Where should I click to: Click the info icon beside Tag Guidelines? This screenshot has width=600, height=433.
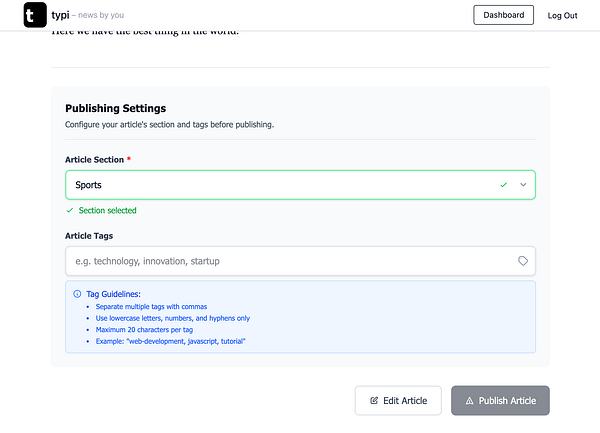point(77,294)
